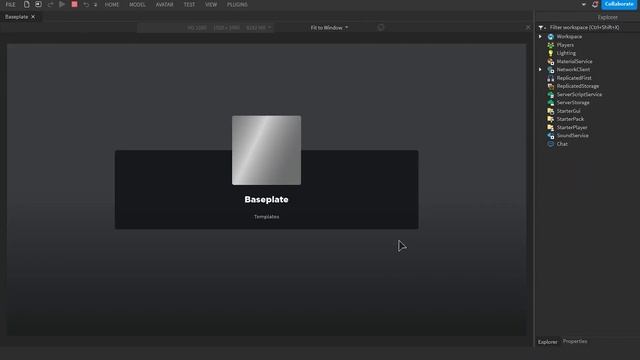
Task: Open the notifications bell icon
Action: tap(595, 4)
